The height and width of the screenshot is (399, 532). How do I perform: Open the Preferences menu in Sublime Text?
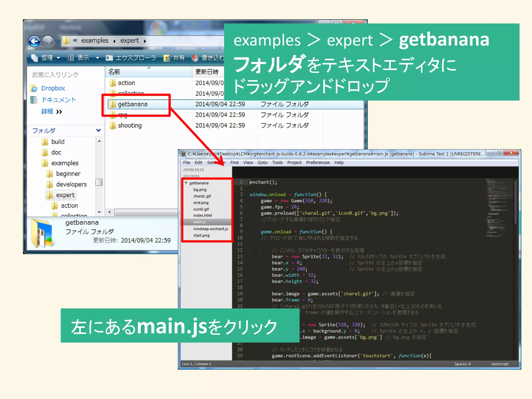(318, 163)
